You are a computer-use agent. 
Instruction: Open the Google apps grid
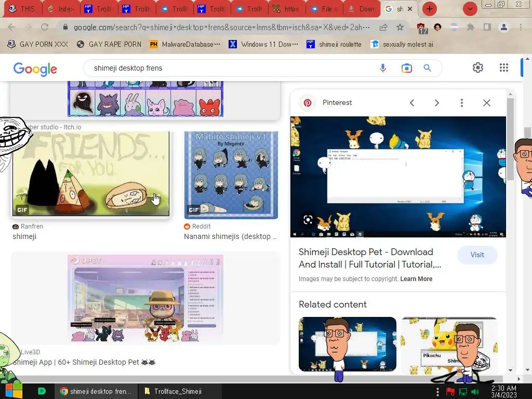coord(504,68)
